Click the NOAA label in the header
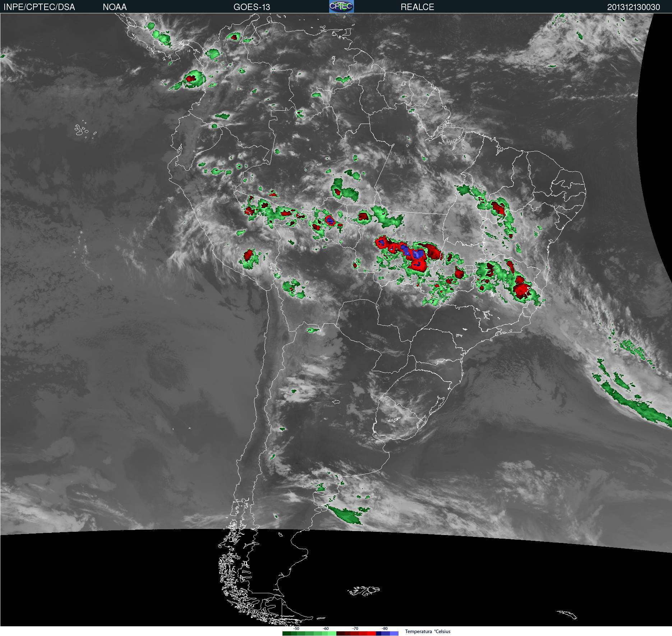 (115, 7)
